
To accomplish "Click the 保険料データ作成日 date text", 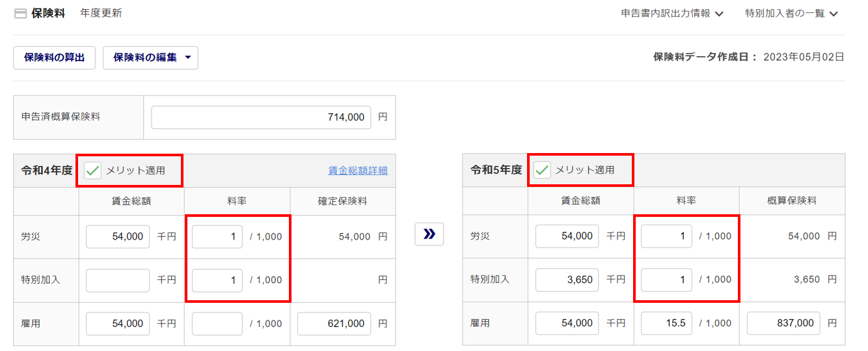I will click(x=804, y=57).
